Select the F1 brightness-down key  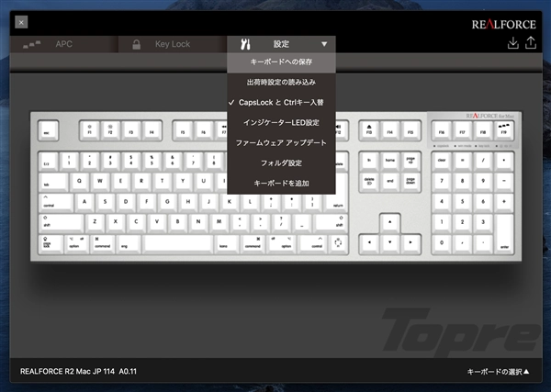coord(90,130)
